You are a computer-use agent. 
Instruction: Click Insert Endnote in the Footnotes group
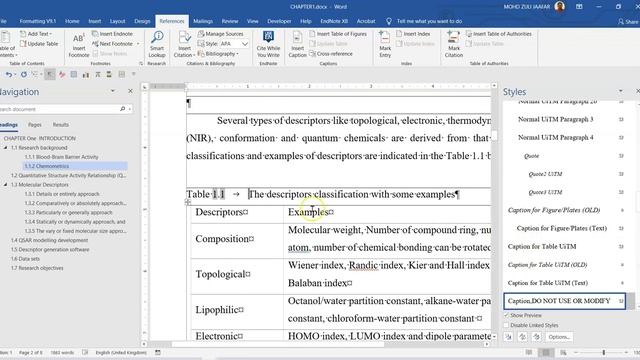112,34
